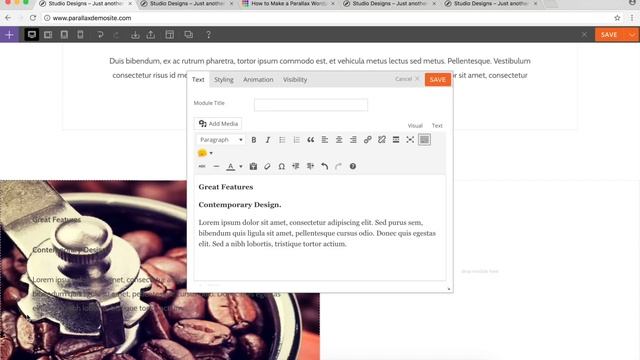This screenshot has height=360, width=640.
Task: Click the editor resize handle corner
Action: pyautogui.click(x=449, y=289)
